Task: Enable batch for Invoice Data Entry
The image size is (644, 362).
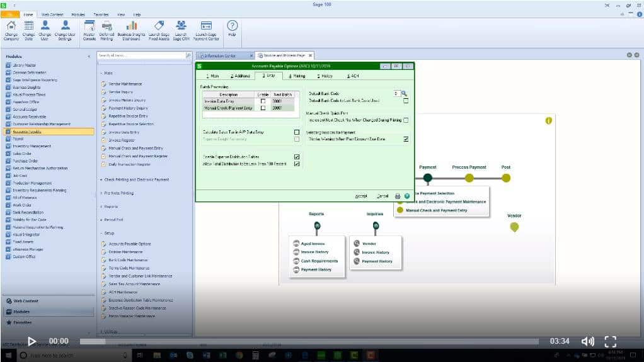Action: tap(263, 101)
